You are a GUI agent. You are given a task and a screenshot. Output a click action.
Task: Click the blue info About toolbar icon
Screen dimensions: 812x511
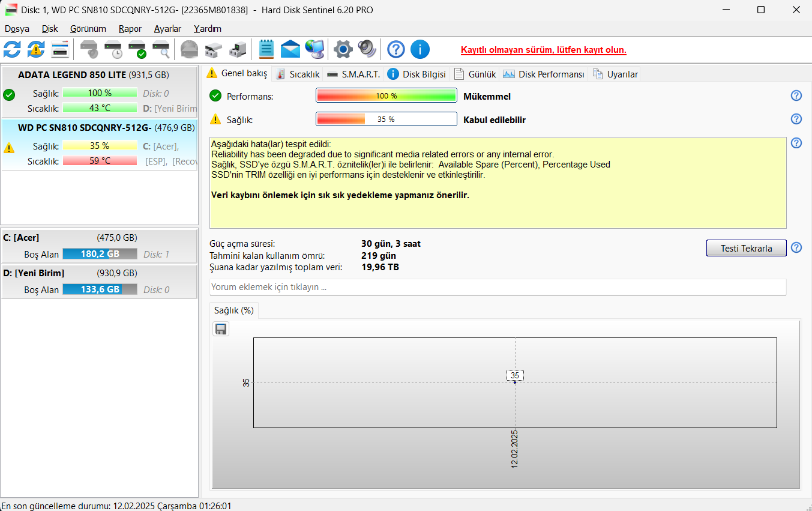(420, 49)
